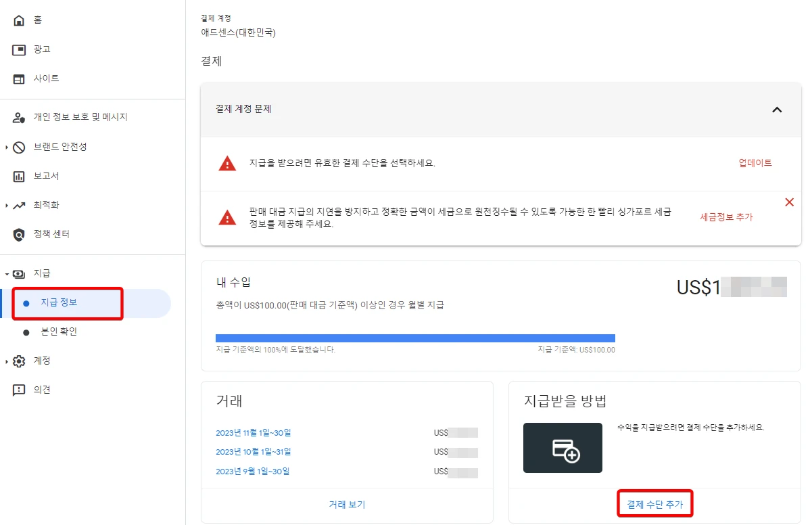Click the 결제 수단 추가 button
812x525 pixels.
(x=654, y=503)
